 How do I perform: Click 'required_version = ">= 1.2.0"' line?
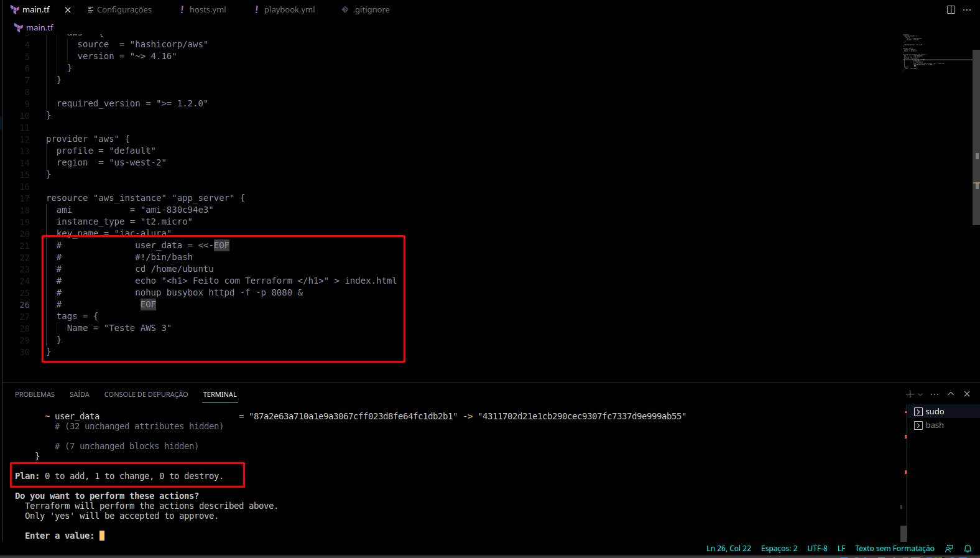click(132, 104)
